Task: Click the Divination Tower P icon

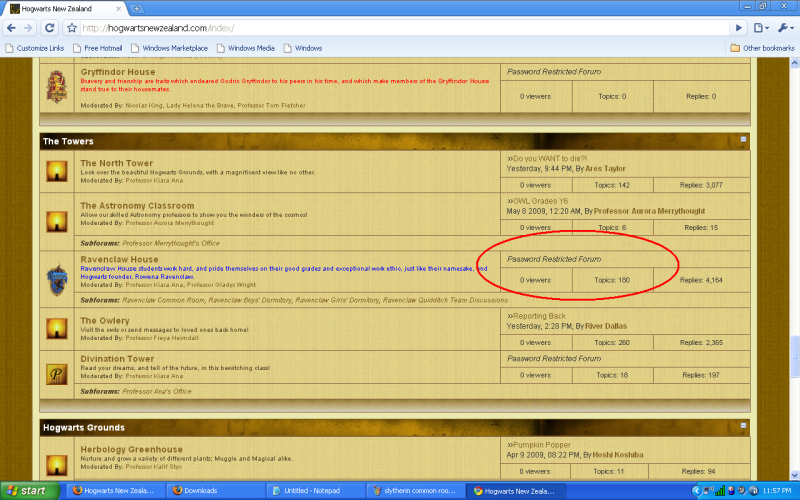Action: pyautogui.click(x=57, y=374)
